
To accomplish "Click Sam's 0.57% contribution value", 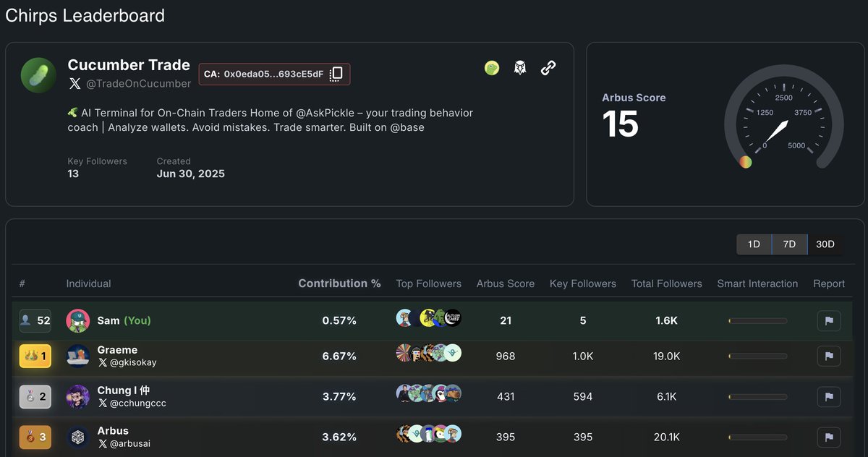I will [339, 320].
